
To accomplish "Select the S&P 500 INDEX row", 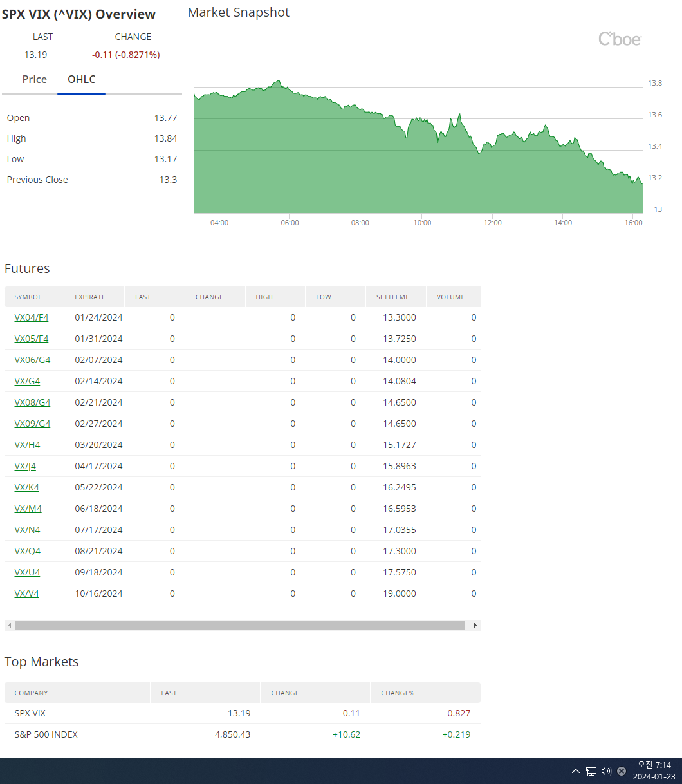I will coord(243,734).
